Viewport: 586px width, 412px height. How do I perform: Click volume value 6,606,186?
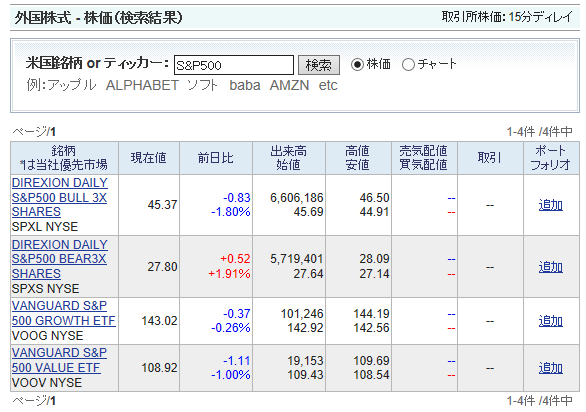coord(297,198)
